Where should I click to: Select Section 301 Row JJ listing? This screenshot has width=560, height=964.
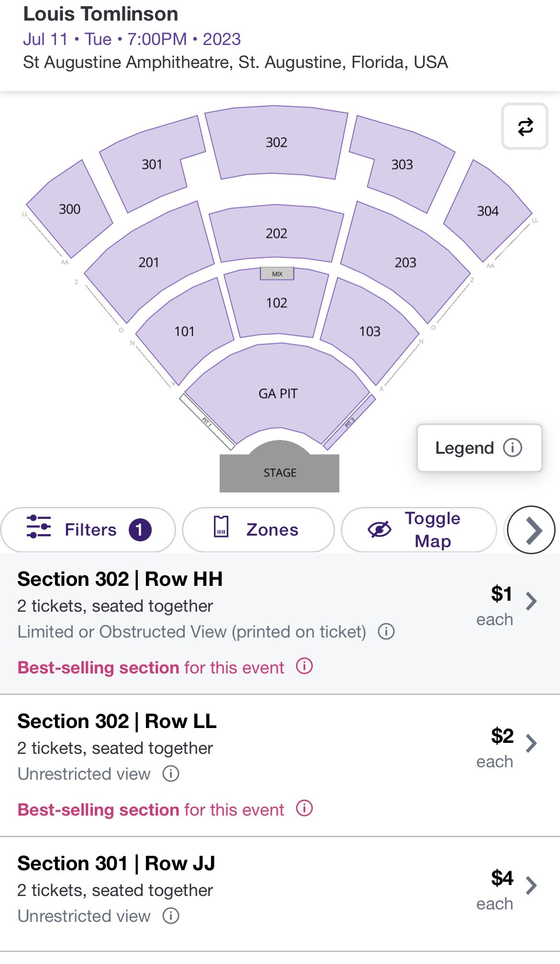tap(280, 894)
